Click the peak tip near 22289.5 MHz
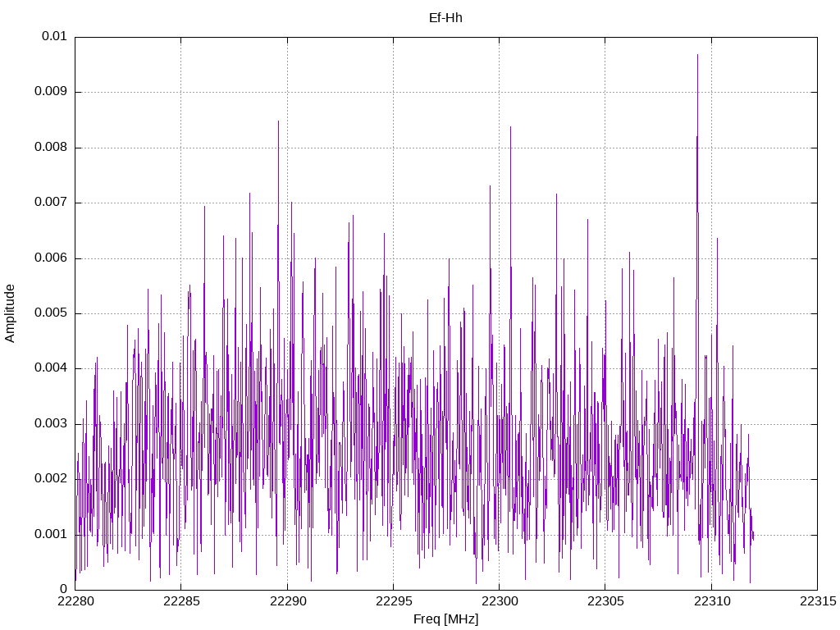This screenshot has height=630, width=840. pyautogui.click(x=279, y=121)
